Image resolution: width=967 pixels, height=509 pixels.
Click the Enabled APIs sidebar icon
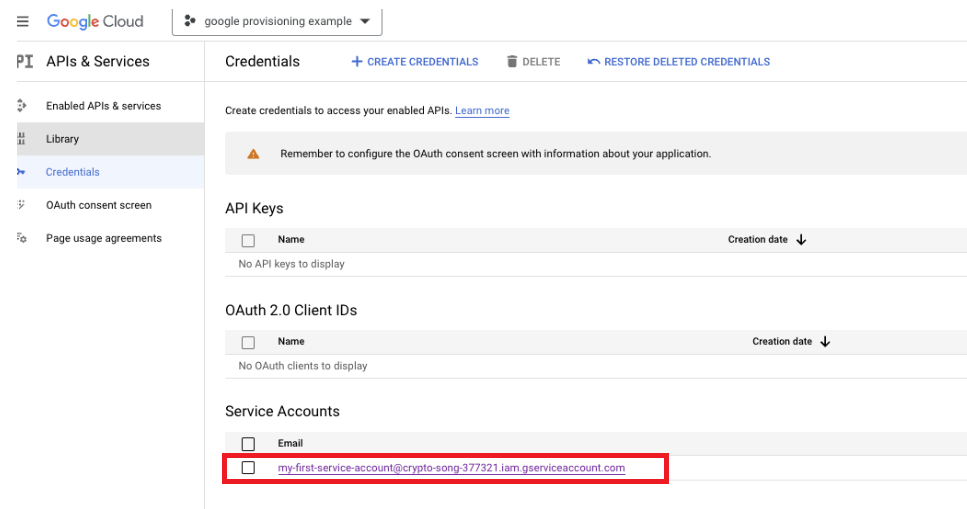tap(22, 106)
